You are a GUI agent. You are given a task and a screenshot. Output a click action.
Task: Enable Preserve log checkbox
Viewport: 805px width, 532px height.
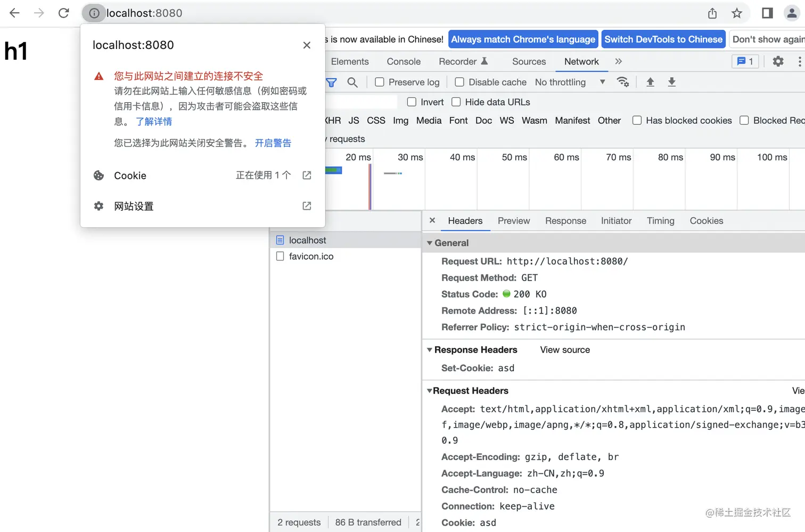[380, 83]
